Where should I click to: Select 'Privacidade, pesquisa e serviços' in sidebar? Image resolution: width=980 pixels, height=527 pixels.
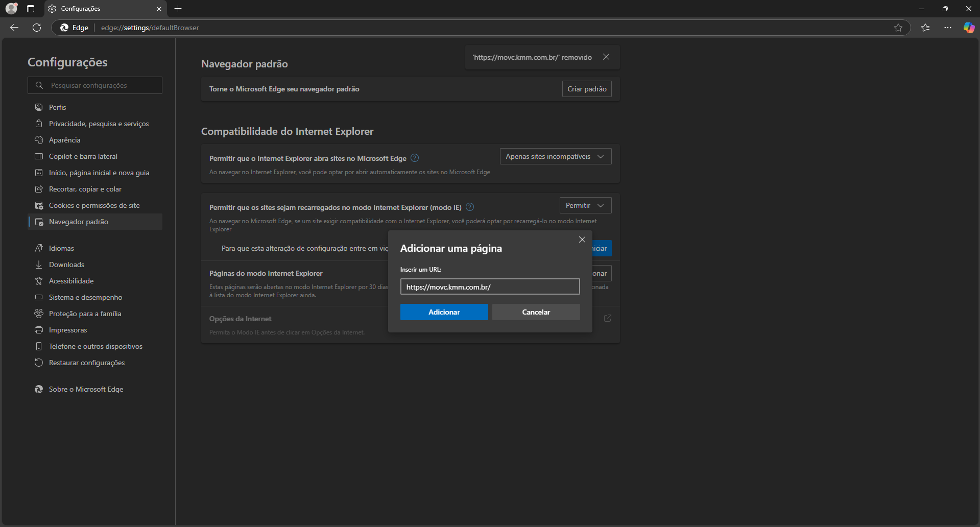click(x=99, y=124)
